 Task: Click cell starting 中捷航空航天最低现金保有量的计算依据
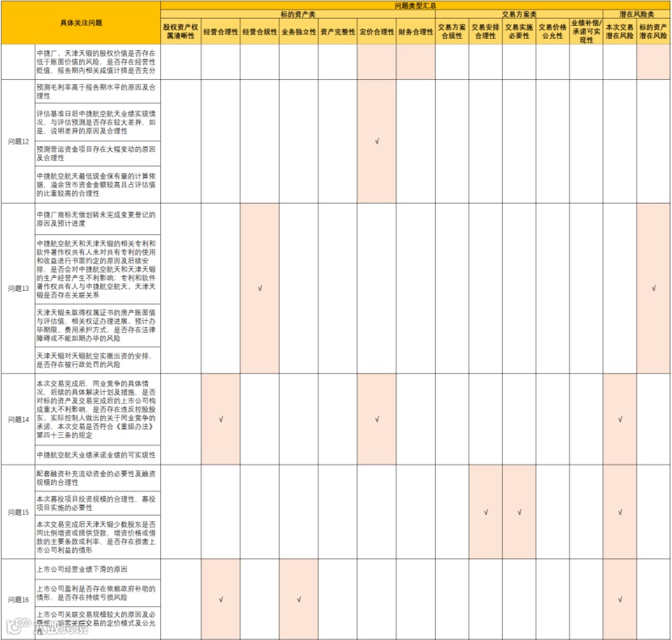pos(98,184)
